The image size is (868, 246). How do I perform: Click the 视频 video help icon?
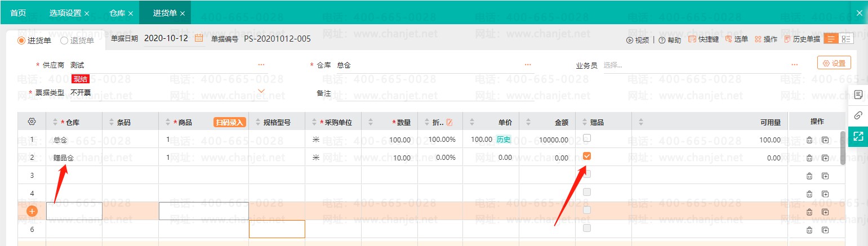638,40
